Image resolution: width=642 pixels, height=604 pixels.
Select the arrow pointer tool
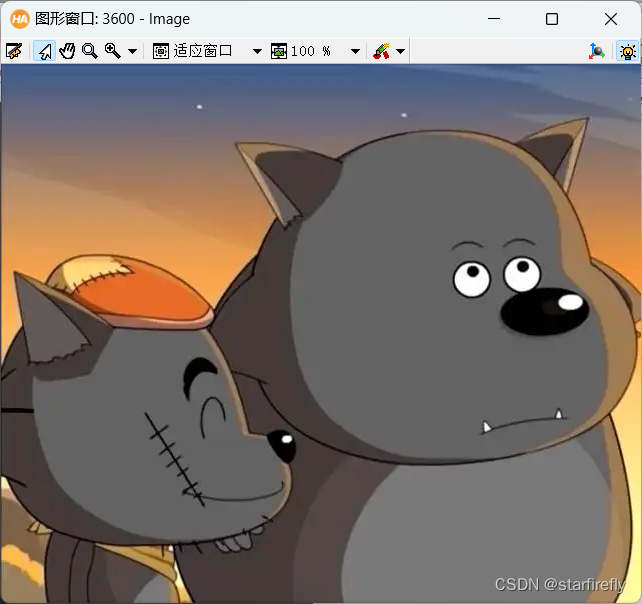(45, 51)
